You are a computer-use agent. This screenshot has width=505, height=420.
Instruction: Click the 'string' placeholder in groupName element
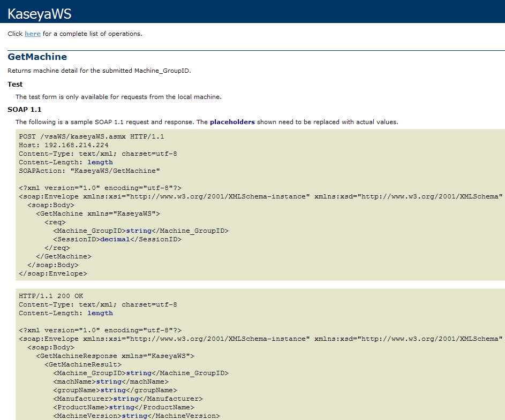tap(113, 390)
